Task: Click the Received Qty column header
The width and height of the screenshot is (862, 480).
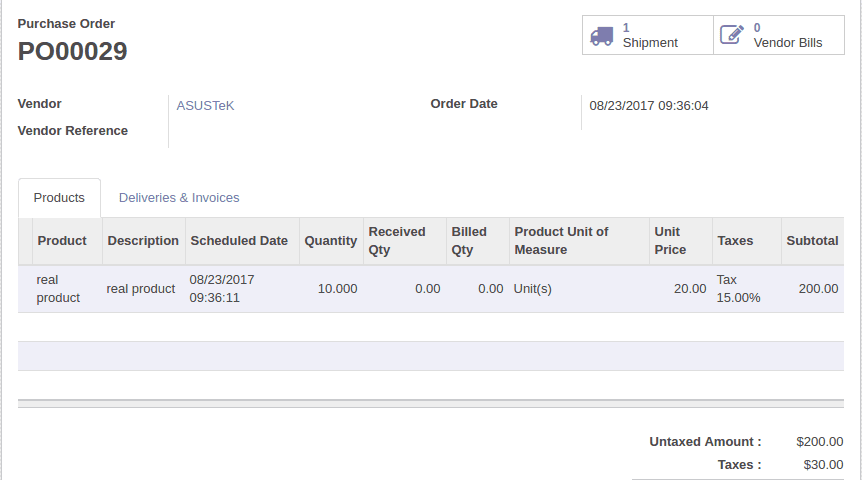Action: (x=396, y=241)
